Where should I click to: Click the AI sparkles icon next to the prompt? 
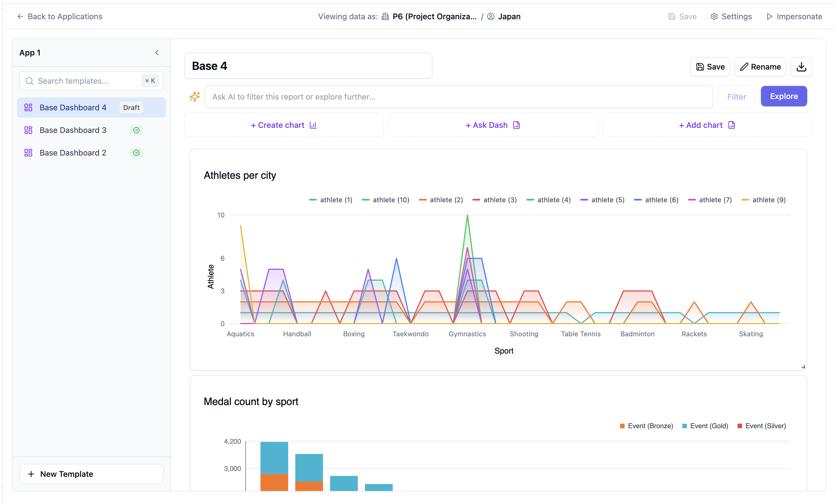click(x=195, y=97)
